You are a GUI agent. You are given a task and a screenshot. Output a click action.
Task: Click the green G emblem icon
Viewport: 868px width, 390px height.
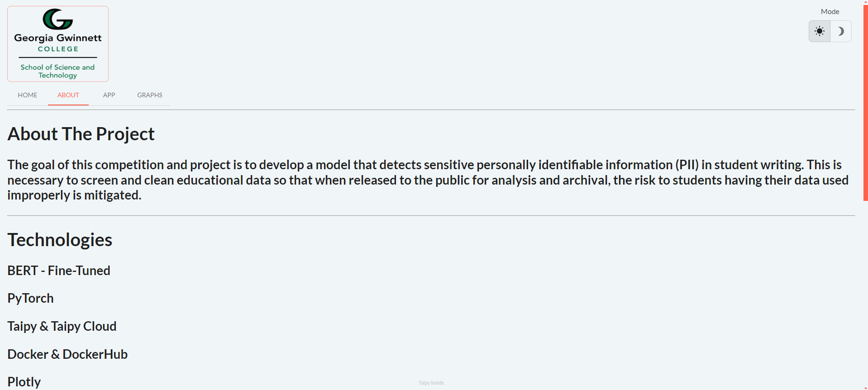[x=57, y=19]
